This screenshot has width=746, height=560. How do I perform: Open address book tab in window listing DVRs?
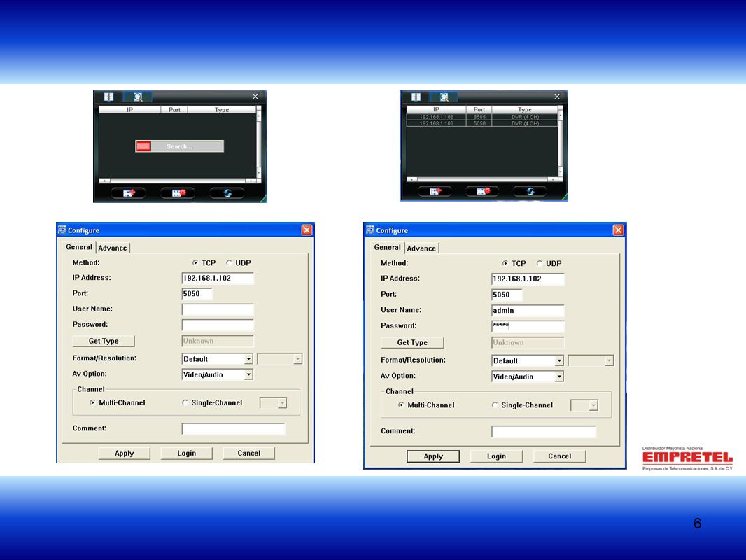pos(416,97)
